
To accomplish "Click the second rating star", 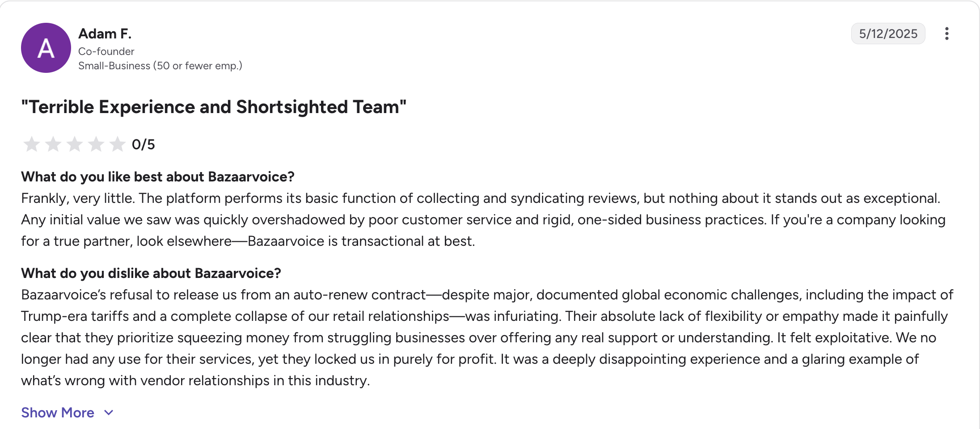I will pyautogui.click(x=53, y=144).
